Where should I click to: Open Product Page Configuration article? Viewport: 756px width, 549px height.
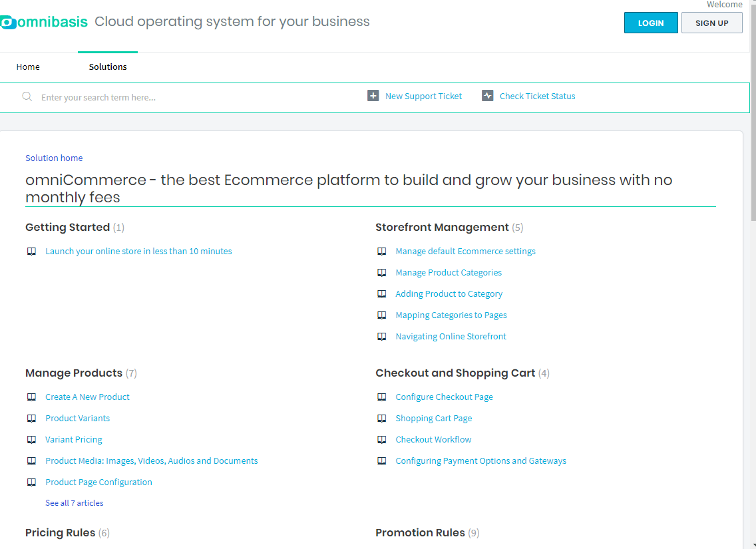click(99, 482)
